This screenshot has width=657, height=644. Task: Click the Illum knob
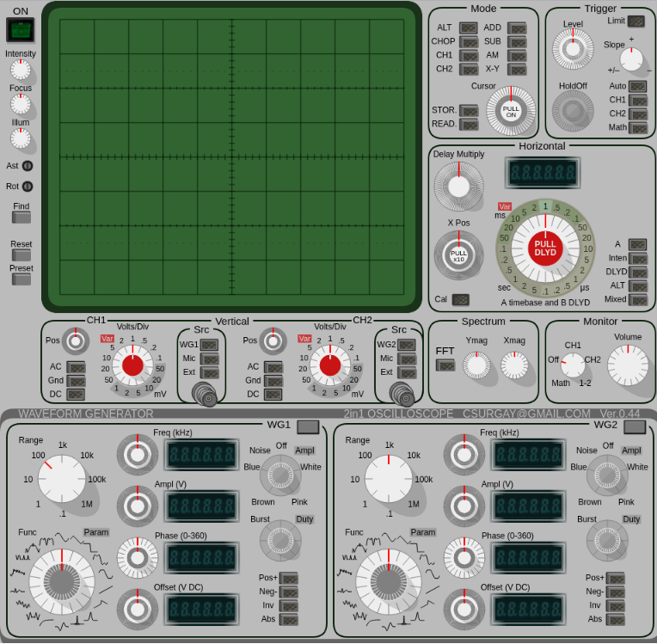[20, 138]
